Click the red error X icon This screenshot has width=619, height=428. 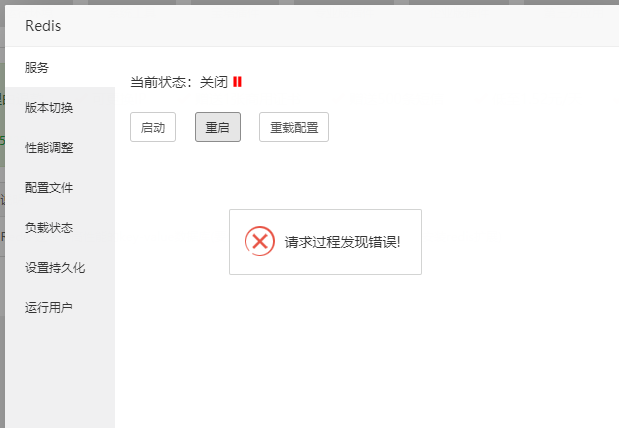260,241
